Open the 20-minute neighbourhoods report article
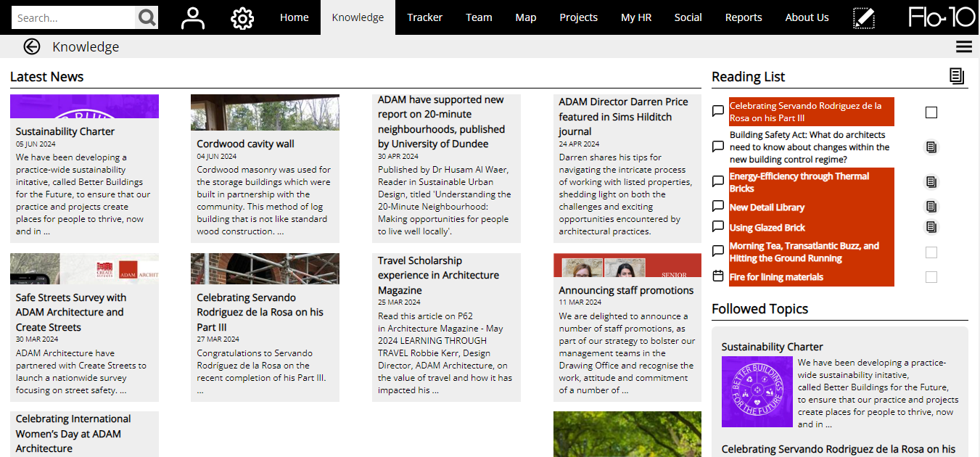This screenshot has height=457, width=980. 441,122
